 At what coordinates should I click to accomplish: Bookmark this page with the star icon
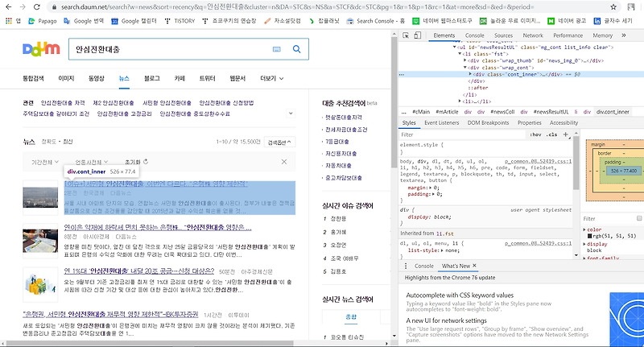coord(613,7)
